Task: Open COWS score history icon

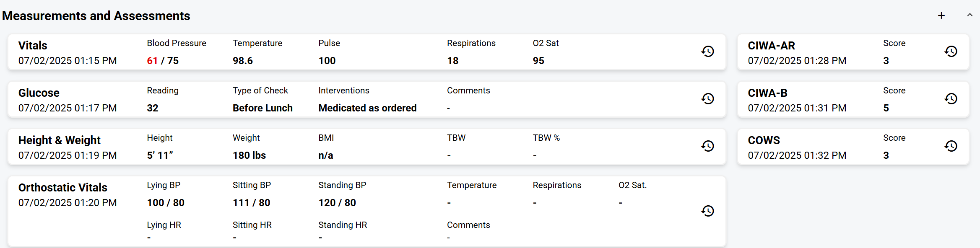Action: point(951,146)
